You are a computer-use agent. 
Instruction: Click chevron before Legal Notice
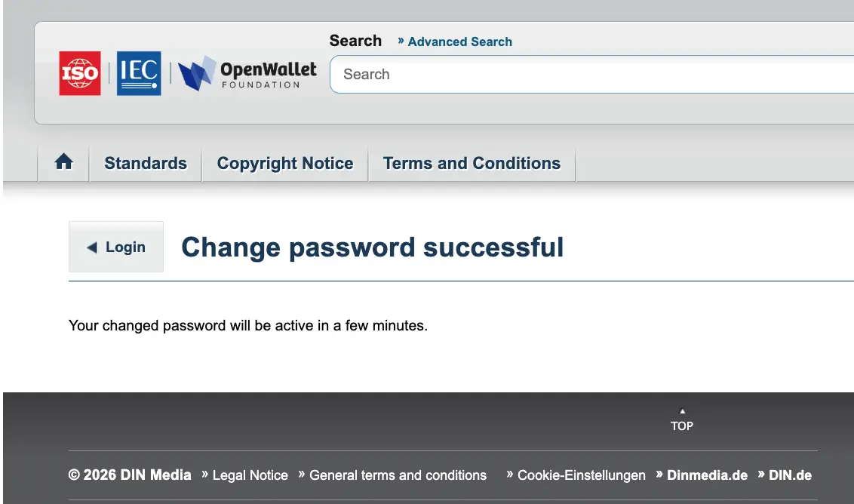(x=204, y=474)
